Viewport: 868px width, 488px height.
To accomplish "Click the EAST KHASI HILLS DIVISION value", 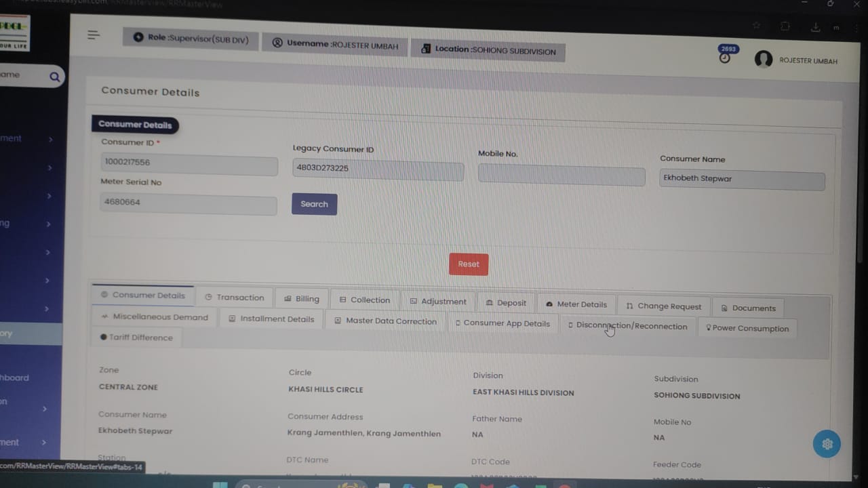I will pyautogui.click(x=524, y=392).
